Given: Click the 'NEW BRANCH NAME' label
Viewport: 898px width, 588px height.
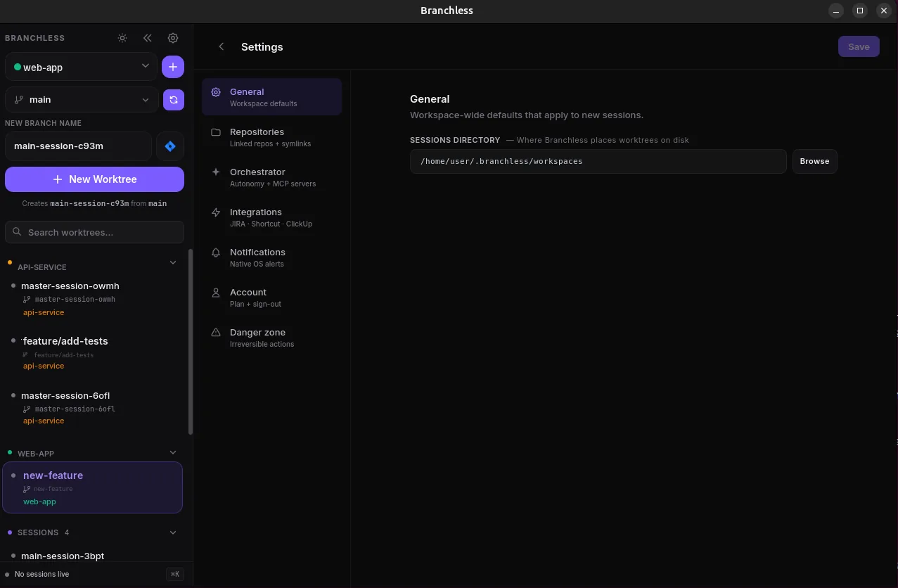Looking at the screenshot, I should coord(43,123).
